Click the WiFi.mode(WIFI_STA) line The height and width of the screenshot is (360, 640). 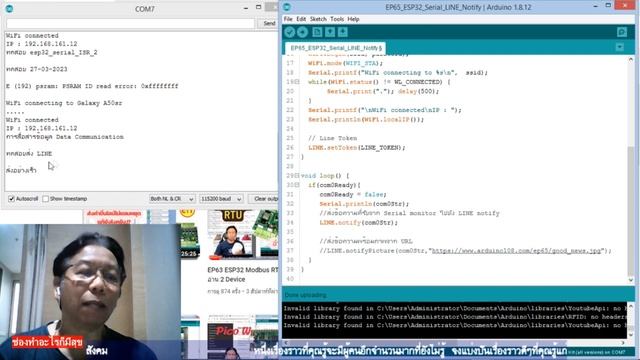tap(345, 63)
